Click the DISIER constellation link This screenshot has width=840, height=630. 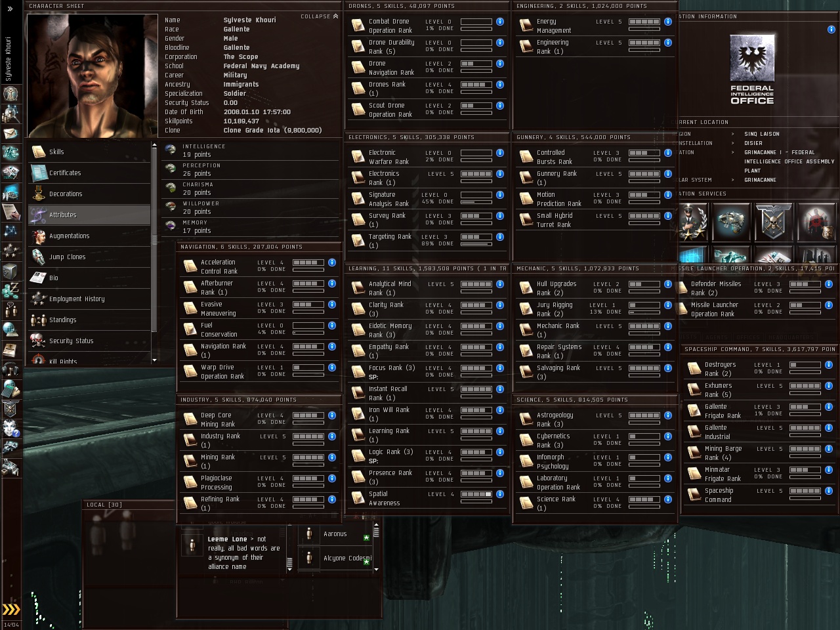(753, 143)
